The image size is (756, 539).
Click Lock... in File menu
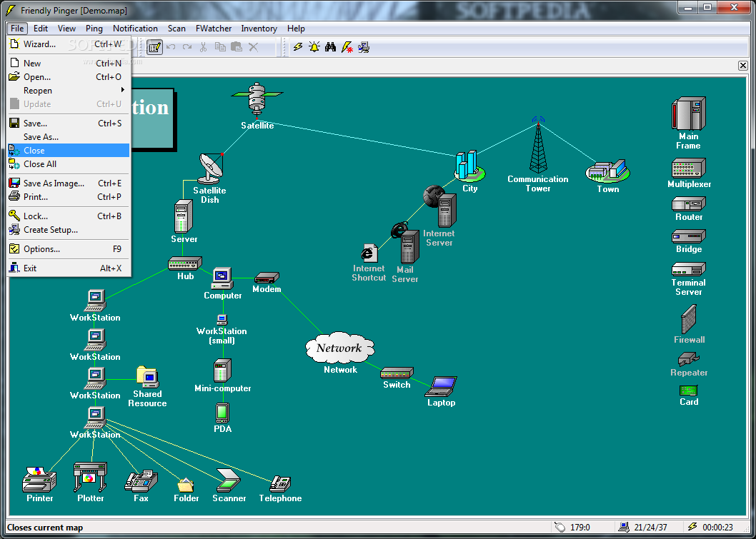69,216
